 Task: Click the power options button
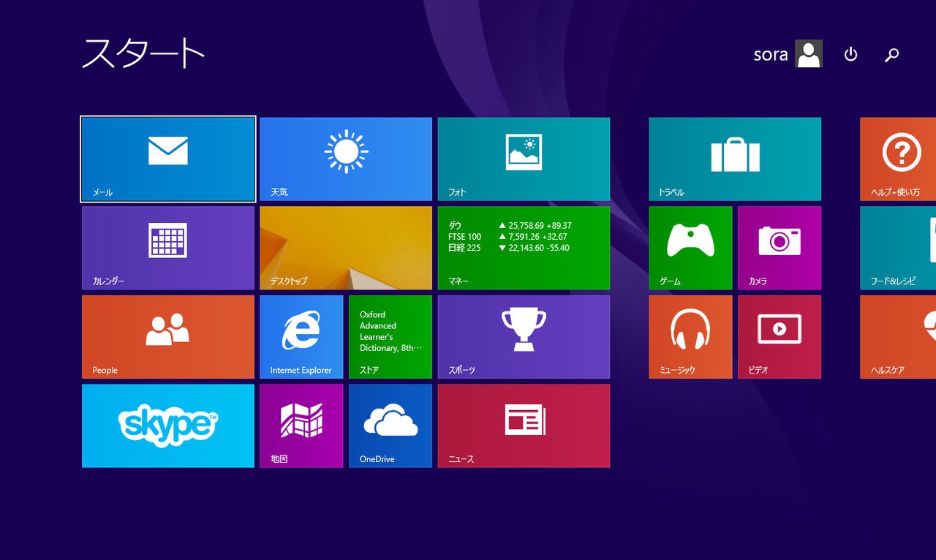point(850,54)
